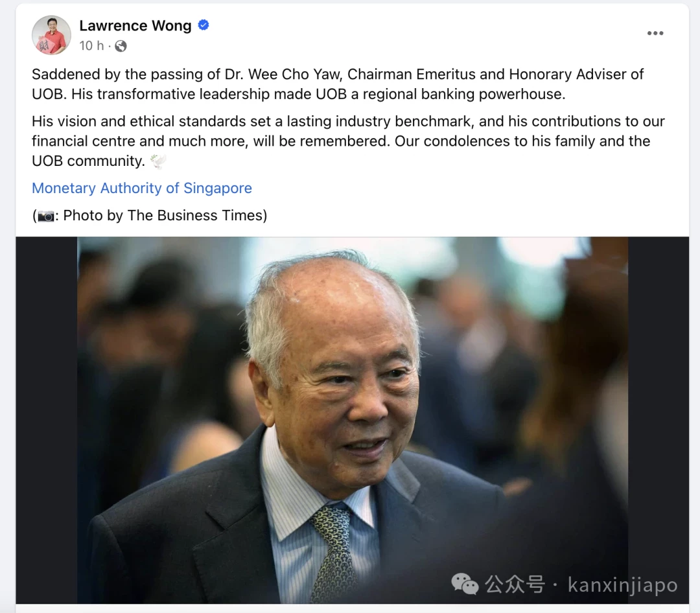This screenshot has width=700, height=613.
Task: Click the right black margin of photo
Action: click(658, 420)
